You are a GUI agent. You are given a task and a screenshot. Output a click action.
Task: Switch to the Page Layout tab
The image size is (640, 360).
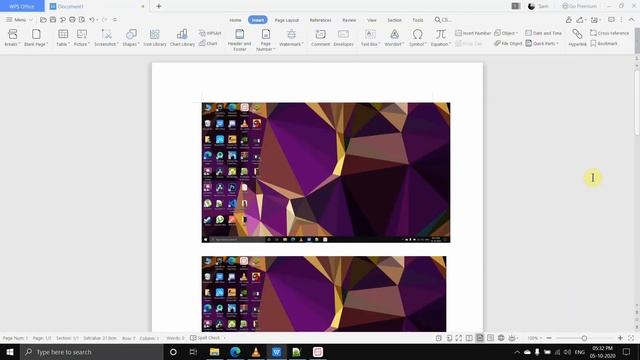click(x=287, y=20)
